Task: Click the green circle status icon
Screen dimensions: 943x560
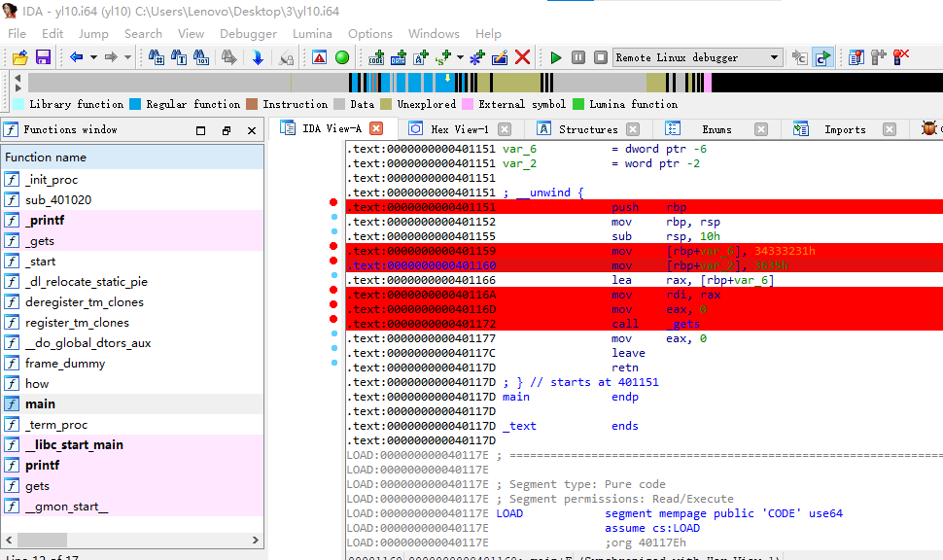Action: [x=342, y=57]
